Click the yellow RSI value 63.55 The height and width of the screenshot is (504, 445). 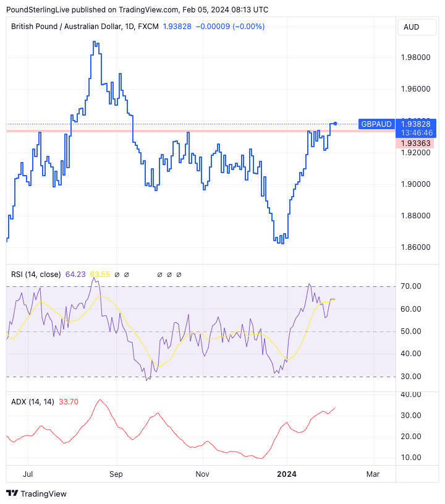click(x=100, y=274)
